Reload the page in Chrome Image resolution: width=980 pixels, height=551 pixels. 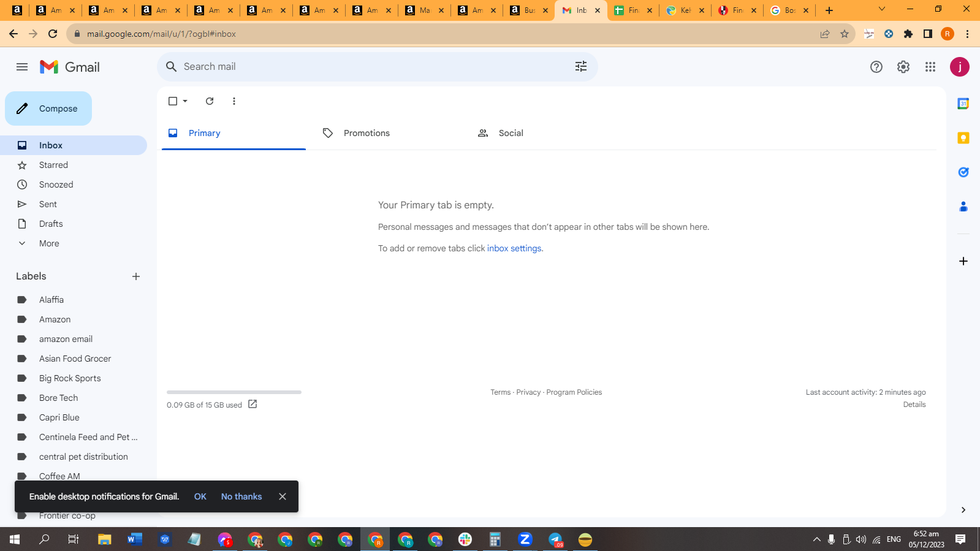(53, 34)
